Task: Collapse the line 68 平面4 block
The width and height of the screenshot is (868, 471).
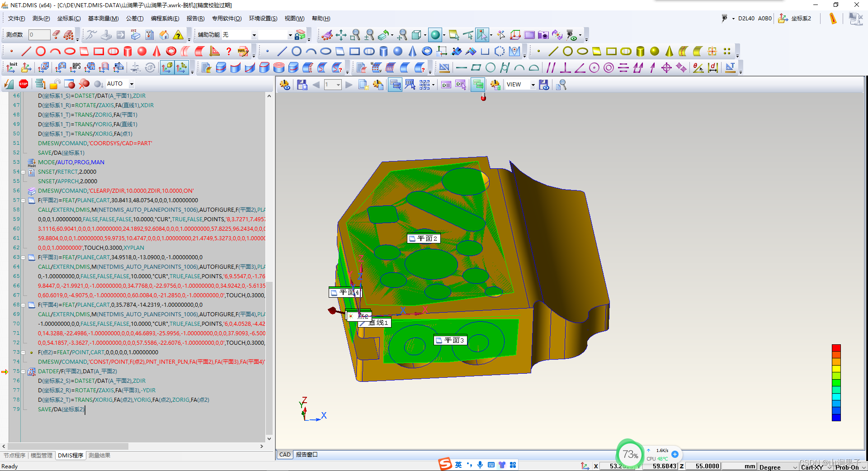Action: tap(23, 305)
